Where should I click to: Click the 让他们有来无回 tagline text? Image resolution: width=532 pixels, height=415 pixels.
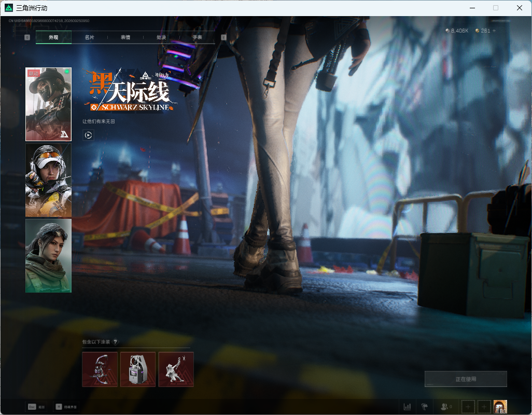99,121
